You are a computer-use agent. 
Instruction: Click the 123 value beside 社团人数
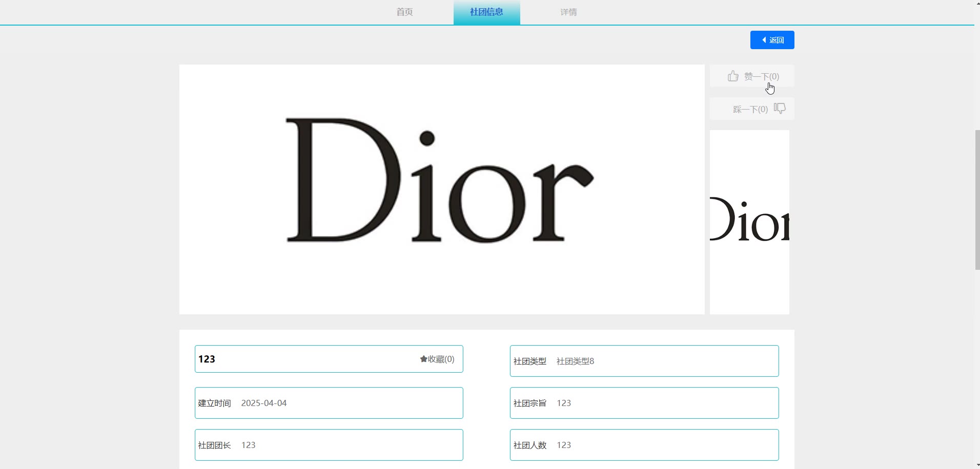(x=564, y=445)
